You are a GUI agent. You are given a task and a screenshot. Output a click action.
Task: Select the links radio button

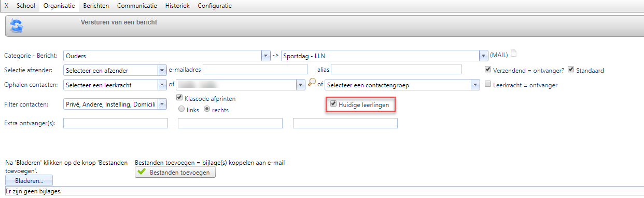tap(181, 110)
